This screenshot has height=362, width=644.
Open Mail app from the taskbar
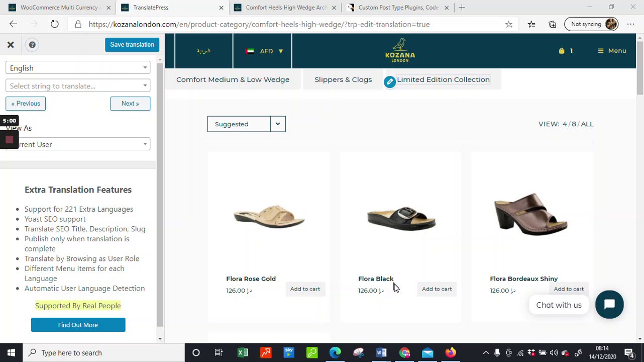tap(427, 353)
